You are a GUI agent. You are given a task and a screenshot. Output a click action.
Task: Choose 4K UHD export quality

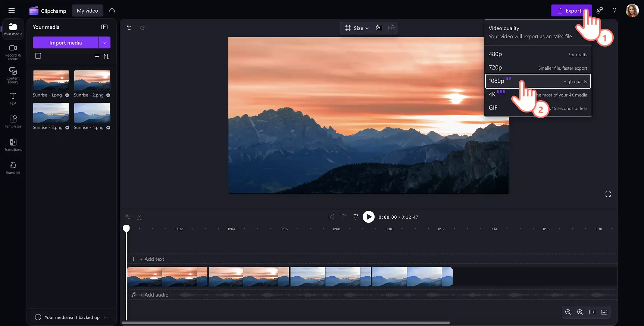pos(538,95)
